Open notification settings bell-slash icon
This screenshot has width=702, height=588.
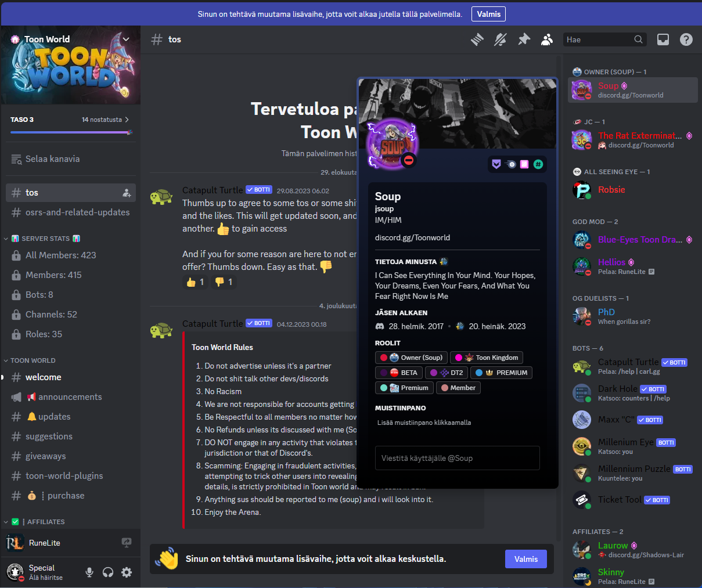[501, 39]
